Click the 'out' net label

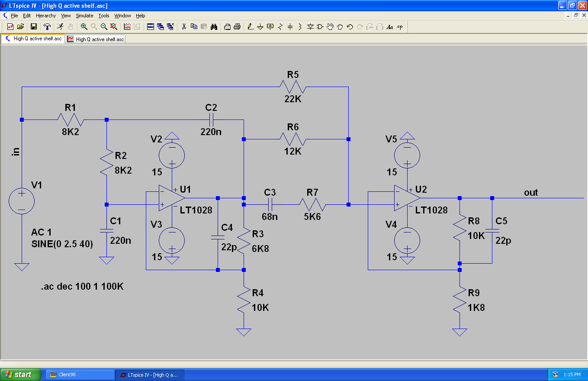(531, 192)
